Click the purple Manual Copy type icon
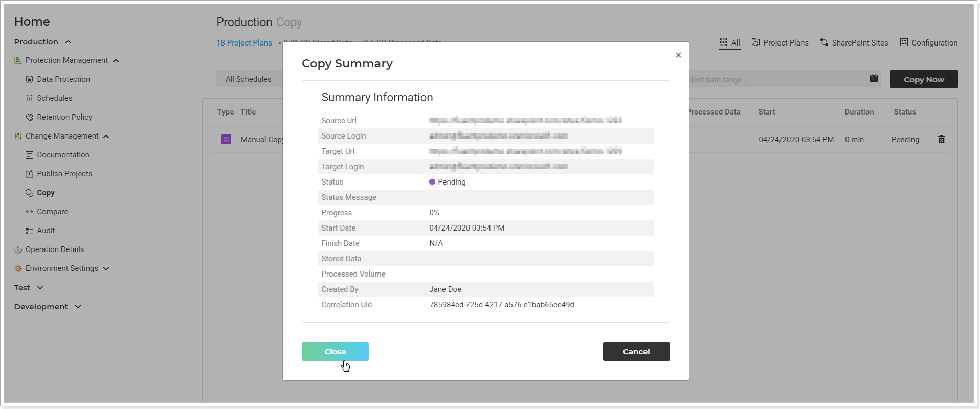Screen dimensions: 980x409 click(x=226, y=140)
